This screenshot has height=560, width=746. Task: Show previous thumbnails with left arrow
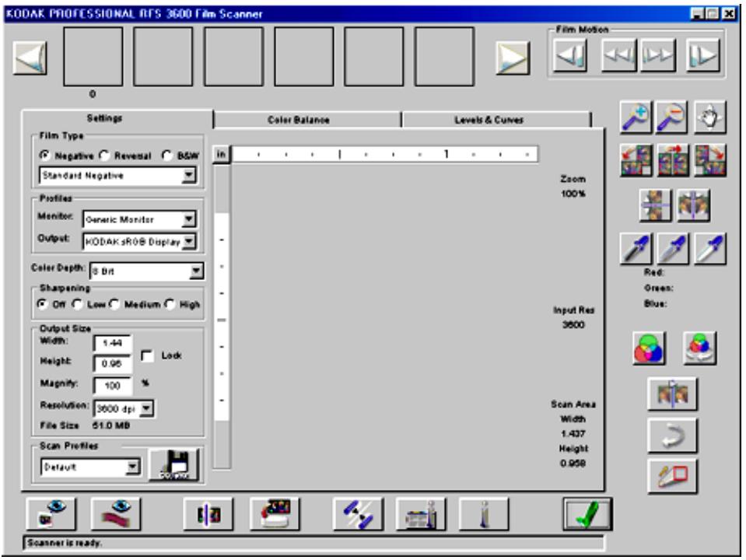[30, 58]
